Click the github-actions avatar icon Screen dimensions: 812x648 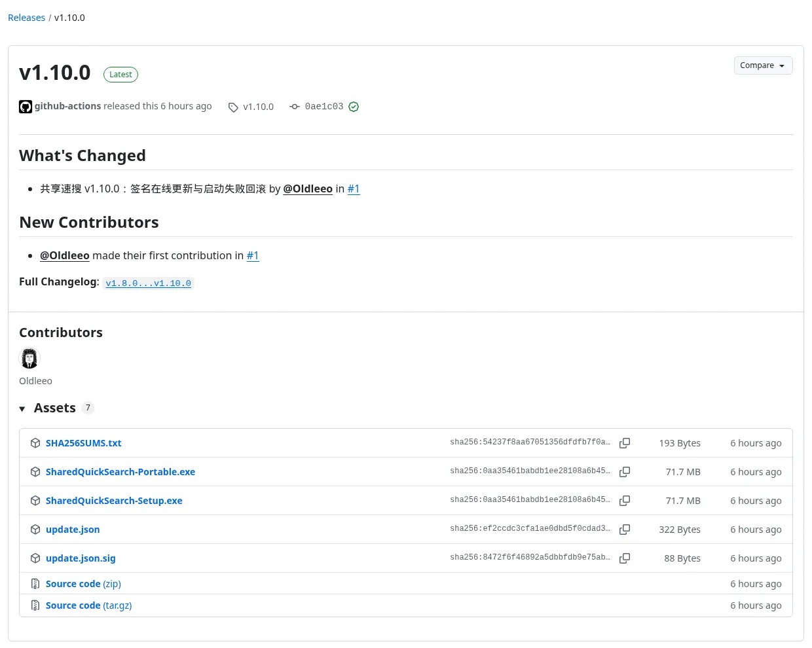(26, 107)
